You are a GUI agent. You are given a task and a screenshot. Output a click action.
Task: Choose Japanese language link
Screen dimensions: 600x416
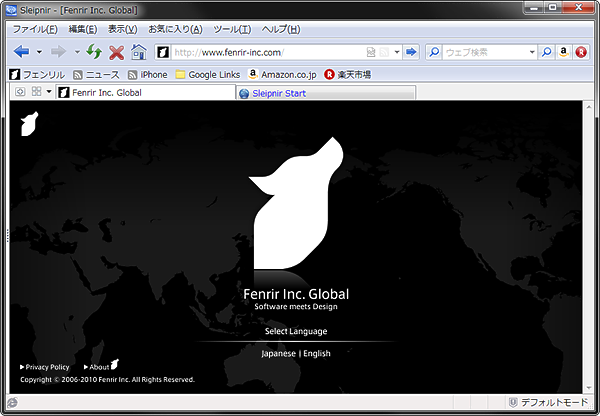279,353
